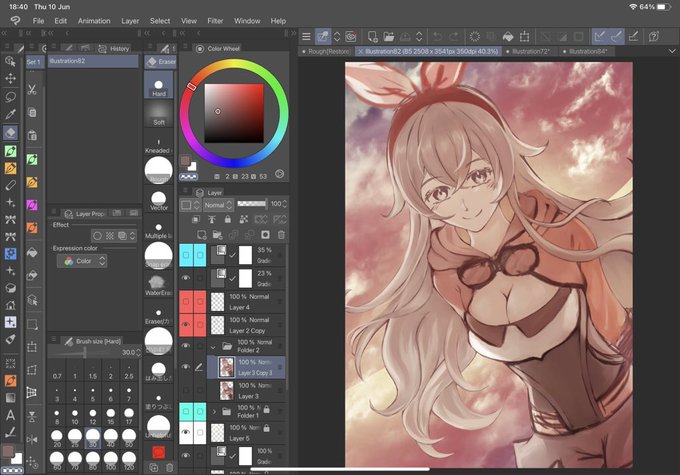Click the Open file folder icon
The image size is (680, 475).
(389, 36)
